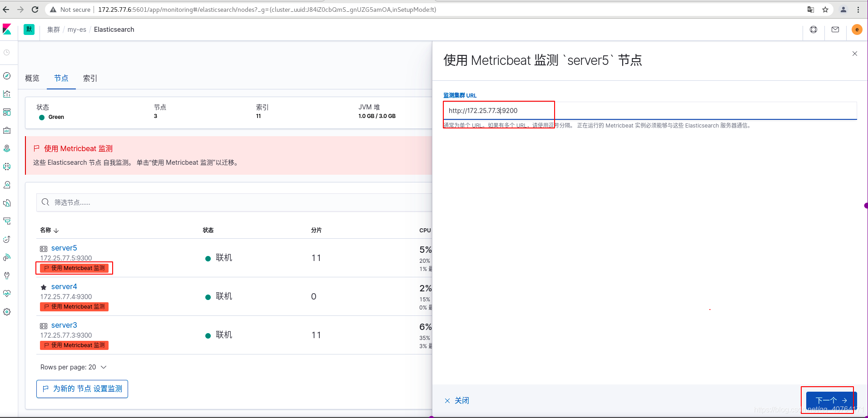This screenshot has height=418, width=868.
Task: Open server5 node link
Action: click(x=64, y=248)
